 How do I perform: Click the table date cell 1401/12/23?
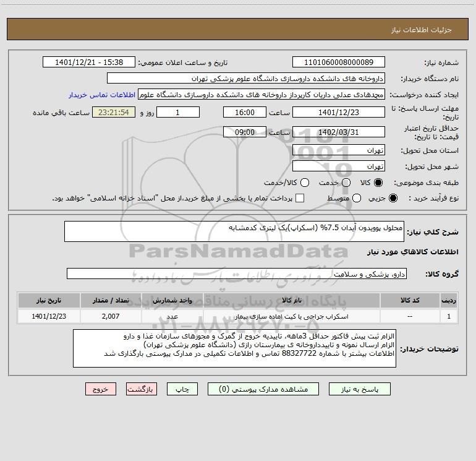(49, 316)
